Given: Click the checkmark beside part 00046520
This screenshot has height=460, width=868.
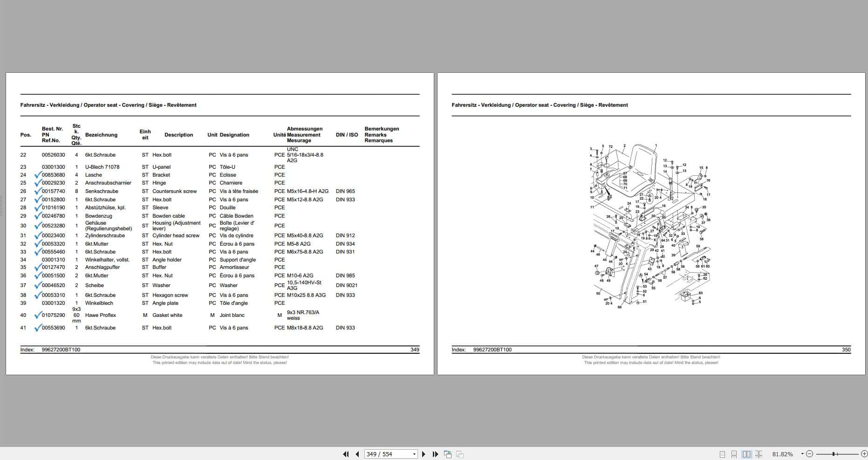Looking at the screenshot, I should 38,285.
